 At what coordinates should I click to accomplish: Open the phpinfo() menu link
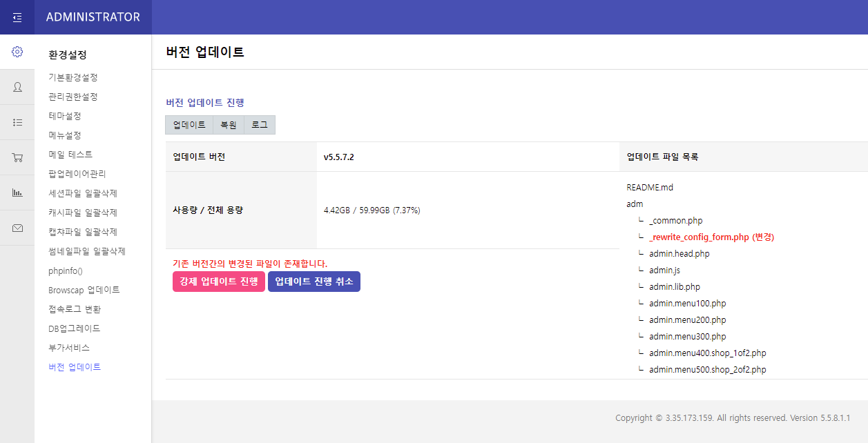pyautogui.click(x=66, y=270)
